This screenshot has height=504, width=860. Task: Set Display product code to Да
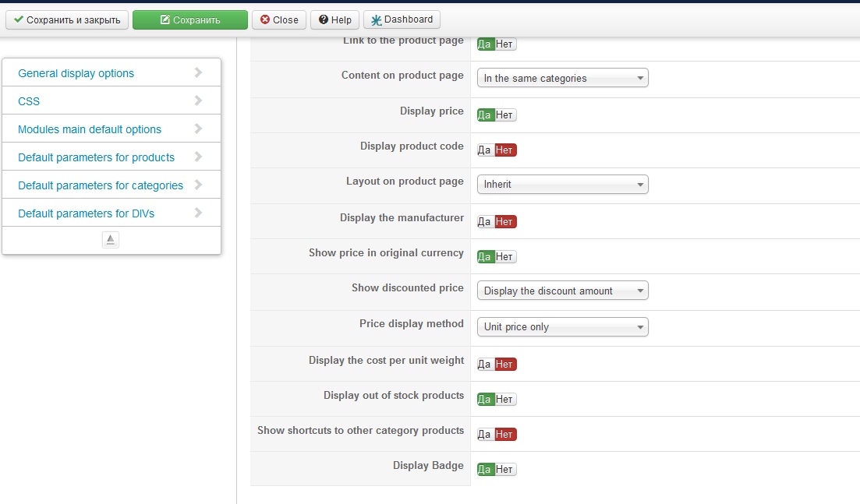tap(484, 150)
